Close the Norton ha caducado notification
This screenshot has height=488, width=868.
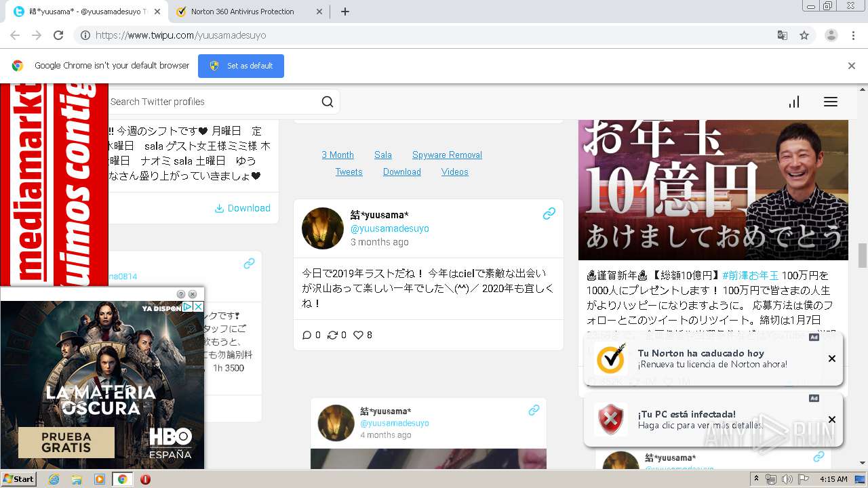click(x=832, y=359)
